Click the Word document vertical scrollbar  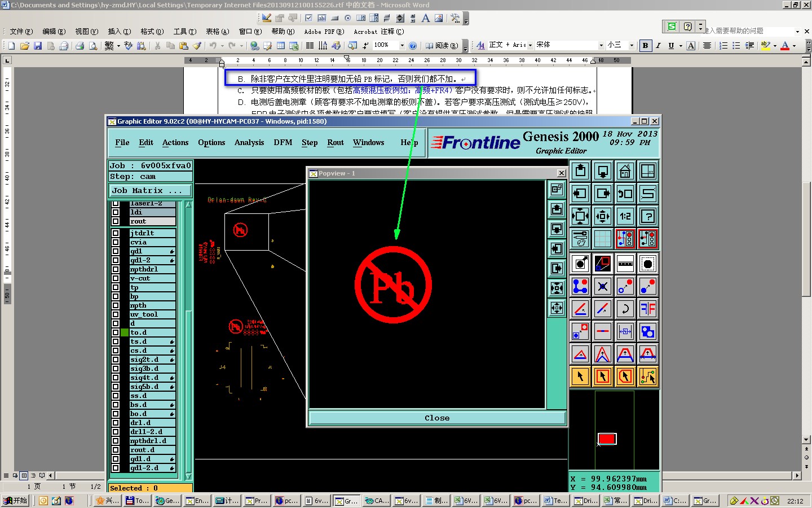806,251
